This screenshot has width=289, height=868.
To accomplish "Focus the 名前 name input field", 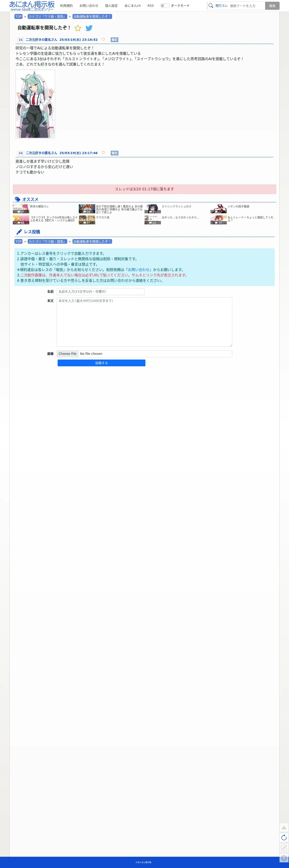I will point(100,292).
